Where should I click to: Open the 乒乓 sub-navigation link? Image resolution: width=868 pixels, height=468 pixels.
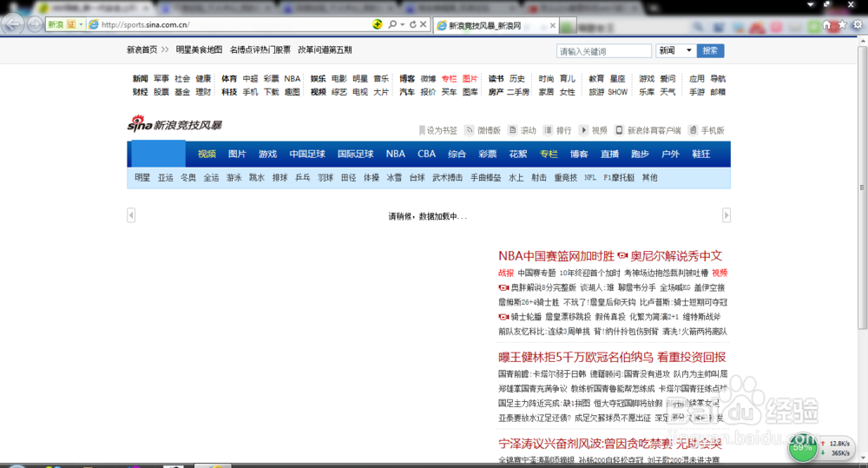(303, 178)
